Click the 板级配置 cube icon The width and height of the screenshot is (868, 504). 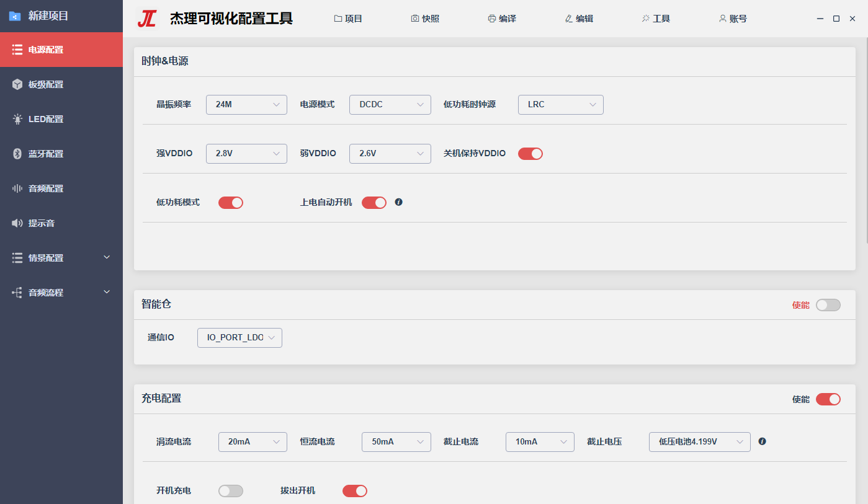point(17,84)
